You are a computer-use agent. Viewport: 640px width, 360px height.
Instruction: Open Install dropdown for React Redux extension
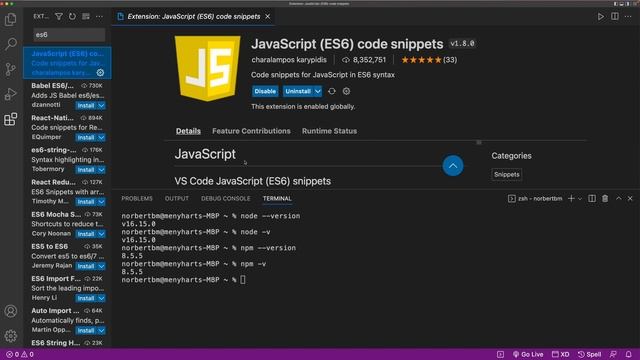click(x=101, y=202)
